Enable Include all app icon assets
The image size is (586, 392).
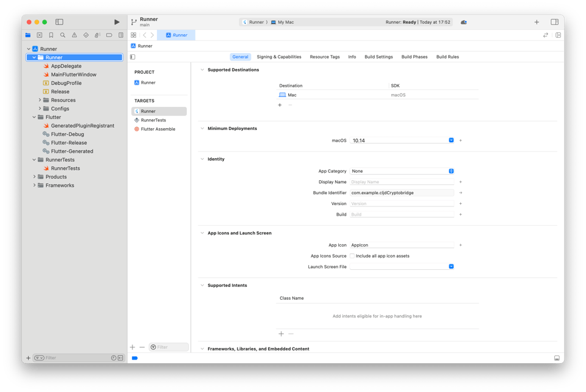(x=352, y=256)
